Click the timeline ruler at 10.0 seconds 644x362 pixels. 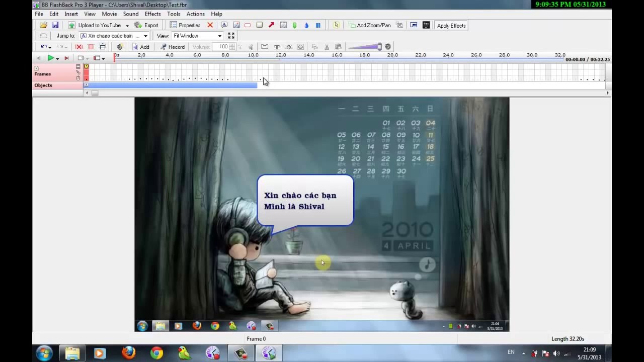(x=253, y=55)
